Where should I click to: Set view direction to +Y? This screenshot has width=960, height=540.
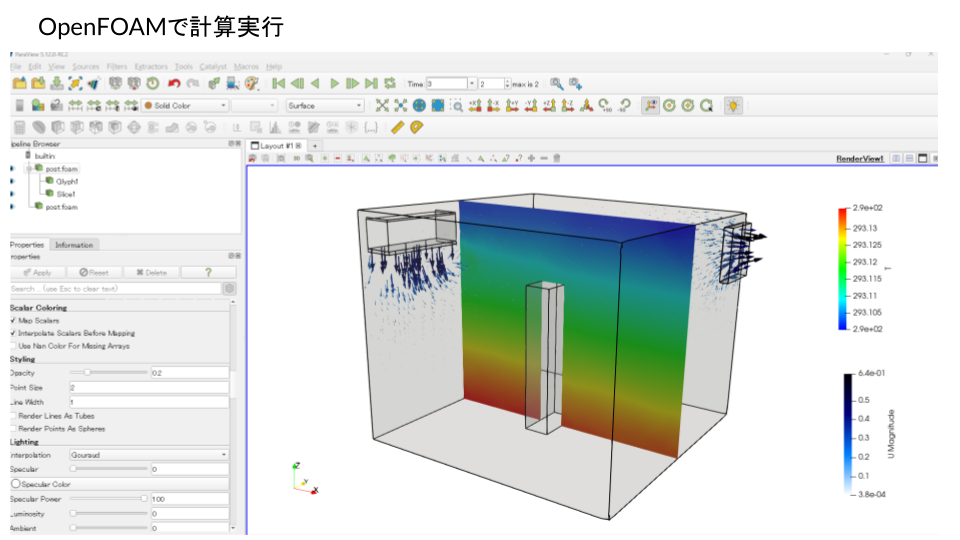tap(512, 105)
